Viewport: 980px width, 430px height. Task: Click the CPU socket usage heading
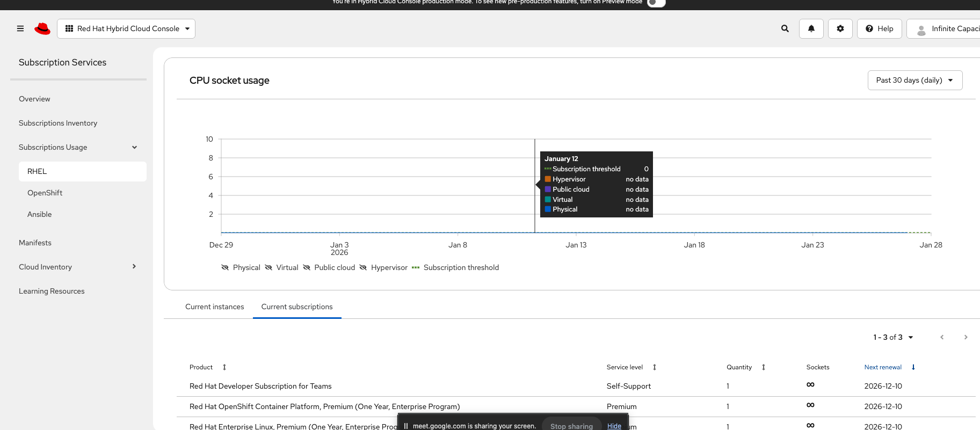229,81
